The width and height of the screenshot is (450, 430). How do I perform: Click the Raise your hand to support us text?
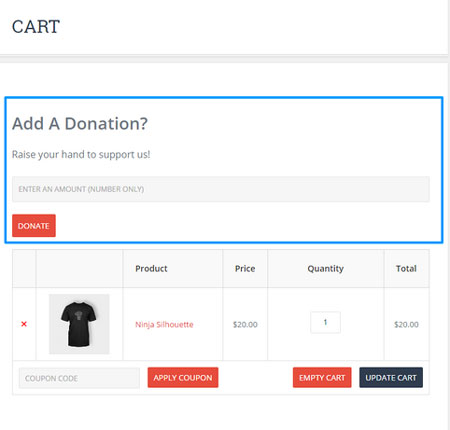81,155
